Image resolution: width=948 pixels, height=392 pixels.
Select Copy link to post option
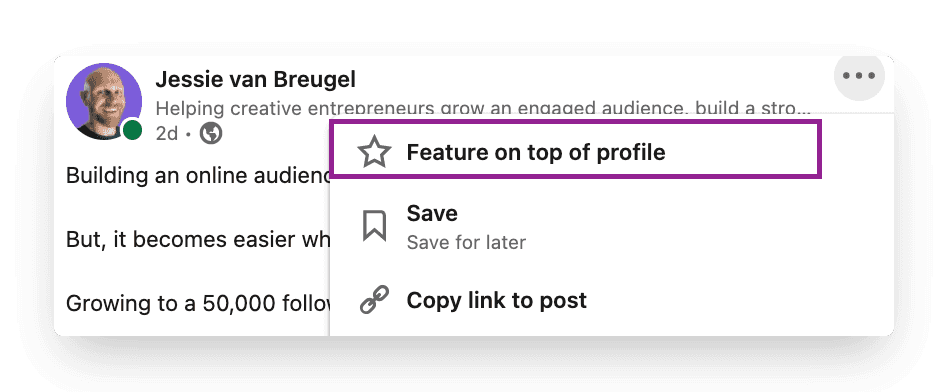tap(612, 301)
